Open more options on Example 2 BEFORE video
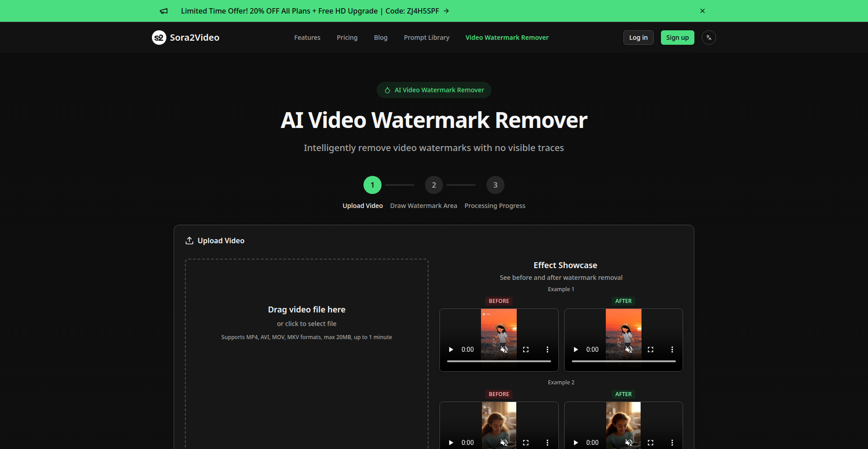This screenshot has width=868, height=449. pos(547,443)
